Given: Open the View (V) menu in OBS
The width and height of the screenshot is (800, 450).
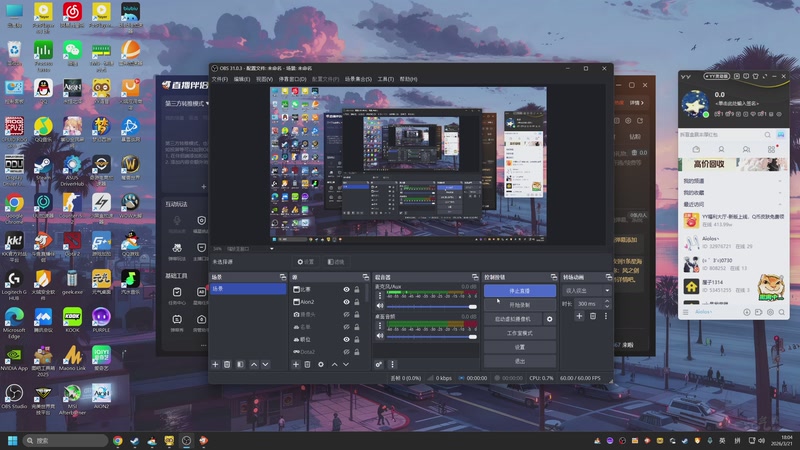Looking at the screenshot, I should coord(264,80).
